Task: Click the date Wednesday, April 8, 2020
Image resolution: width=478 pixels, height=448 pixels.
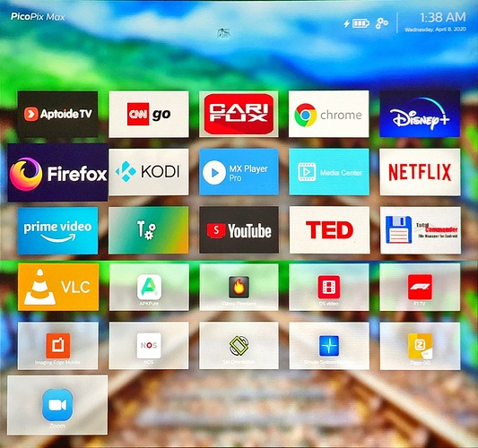Action: (x=435, y=30)
